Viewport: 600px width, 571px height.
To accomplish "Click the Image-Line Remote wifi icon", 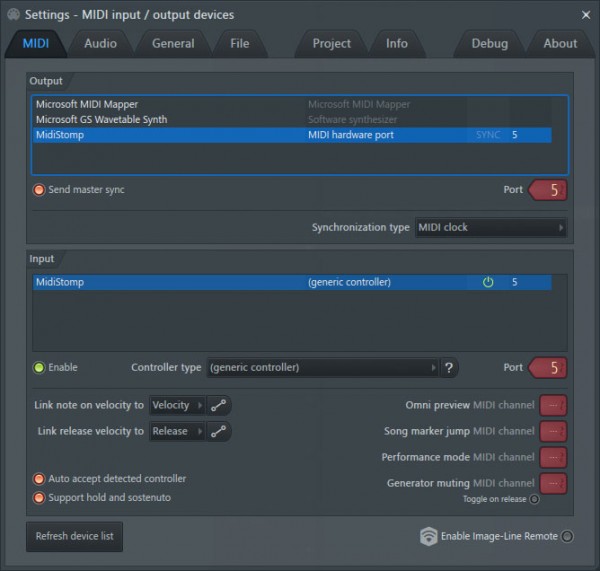I will click(x=429, y=537).
